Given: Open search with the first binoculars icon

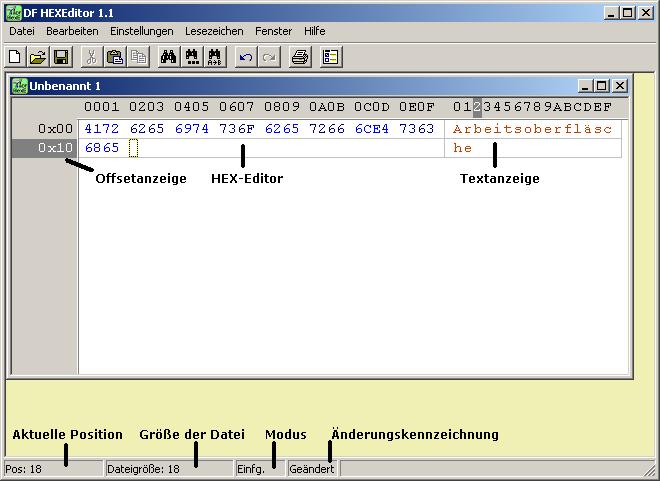Looking at the screenshot, I should point(168,57).
